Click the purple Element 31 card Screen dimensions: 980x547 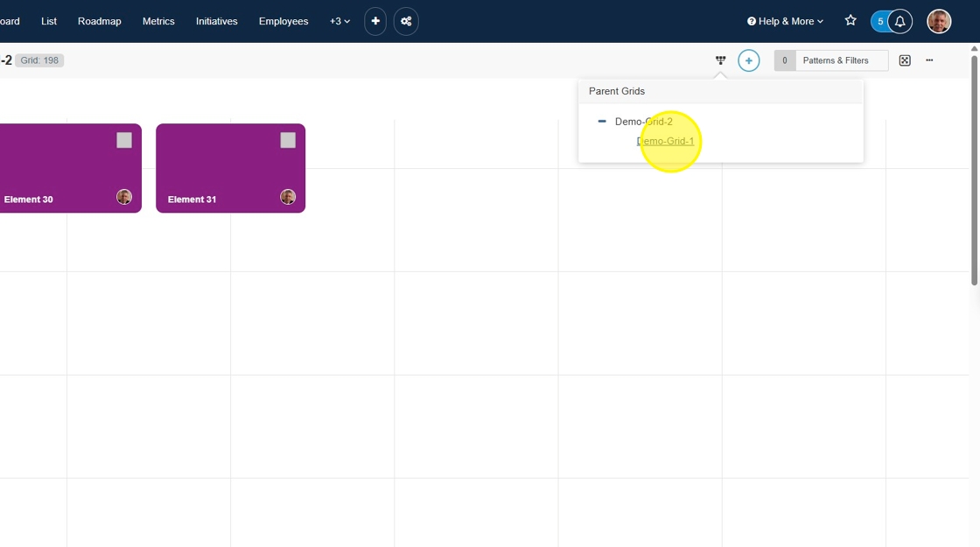219,168
